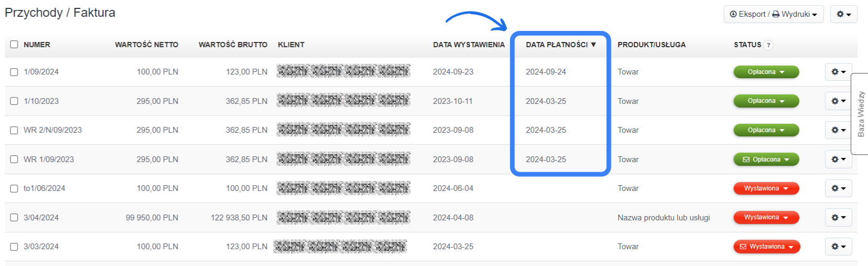Open invoice number WR 2/N/09/2023 link
Viewport: 868px width, 266px height.
pyautogui.click(x=52, y=130)
